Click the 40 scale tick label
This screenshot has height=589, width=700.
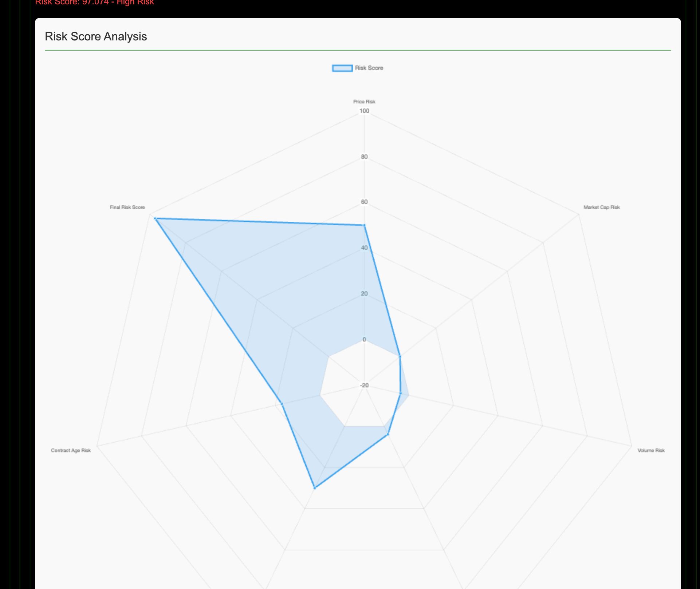[x=364, y=248]
